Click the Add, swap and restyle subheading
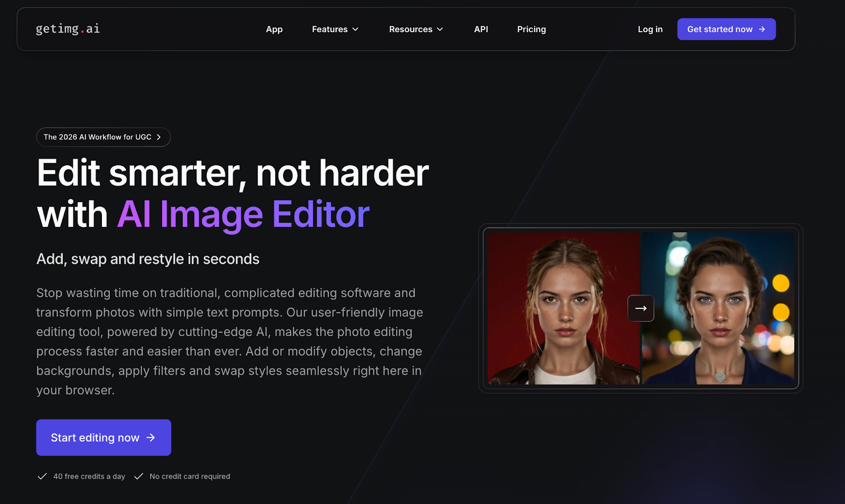This screenshot has width=845, height=504. coord(148,259)
